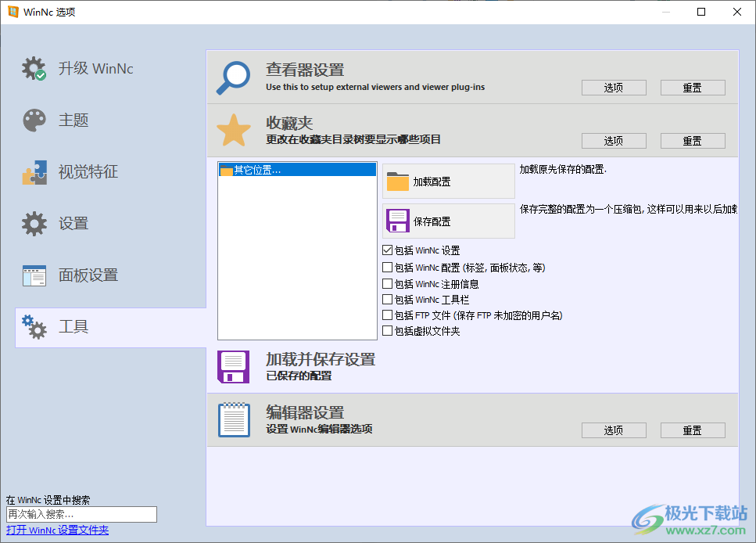Image resolution: width=756 pixels, height=543 pixels.
Task: Click the 编辑器设置 notepad icon
Action: click(234, 420)
